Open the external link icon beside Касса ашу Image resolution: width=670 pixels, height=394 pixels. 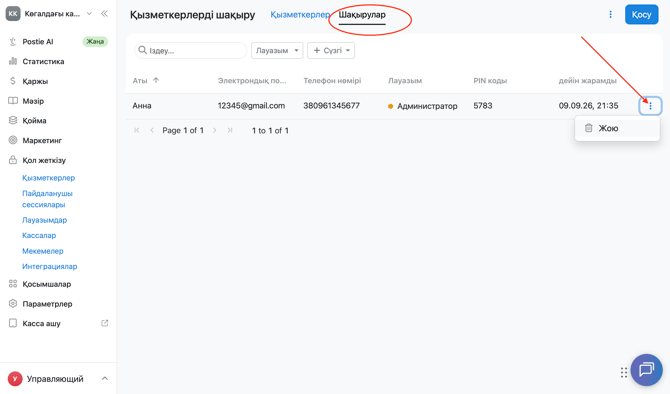105,323
